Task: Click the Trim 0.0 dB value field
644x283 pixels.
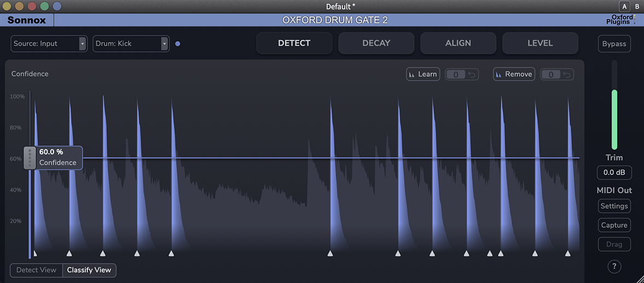Action: (x=614, y=173)
